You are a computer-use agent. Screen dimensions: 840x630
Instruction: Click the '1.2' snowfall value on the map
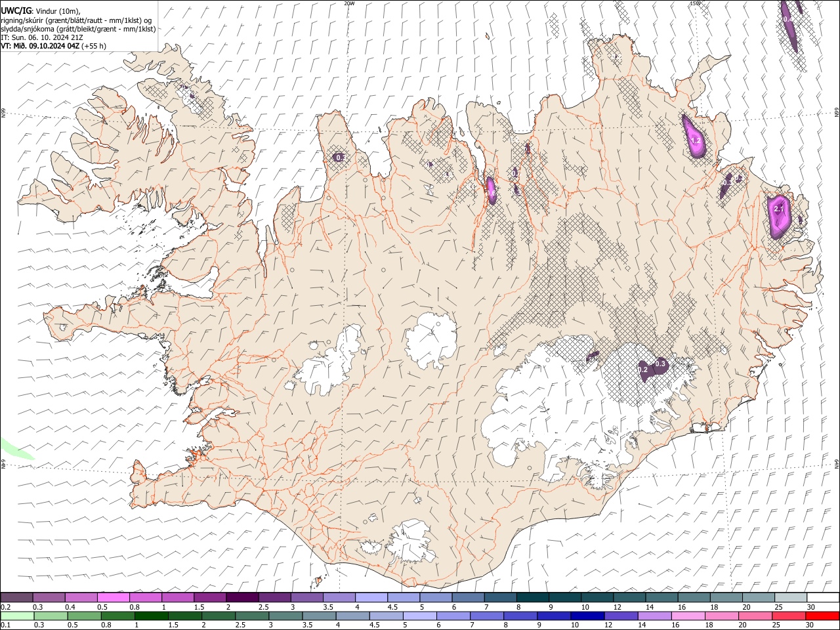pyautogui.click(x=696, y=140)
